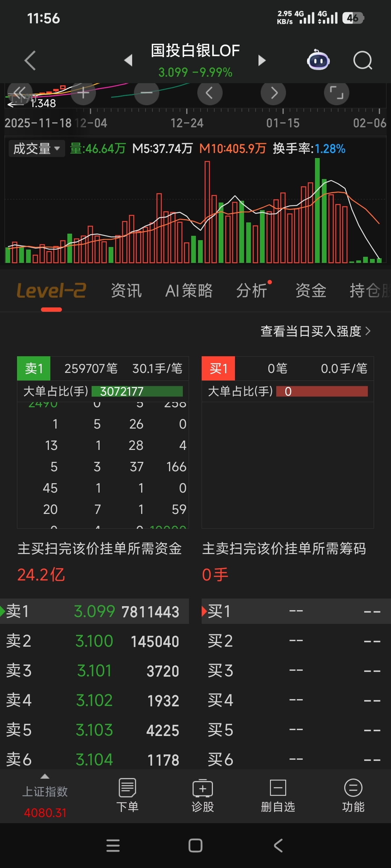
Task: Tap the M5:37.74万 volume average
Action: pos(163,149)
